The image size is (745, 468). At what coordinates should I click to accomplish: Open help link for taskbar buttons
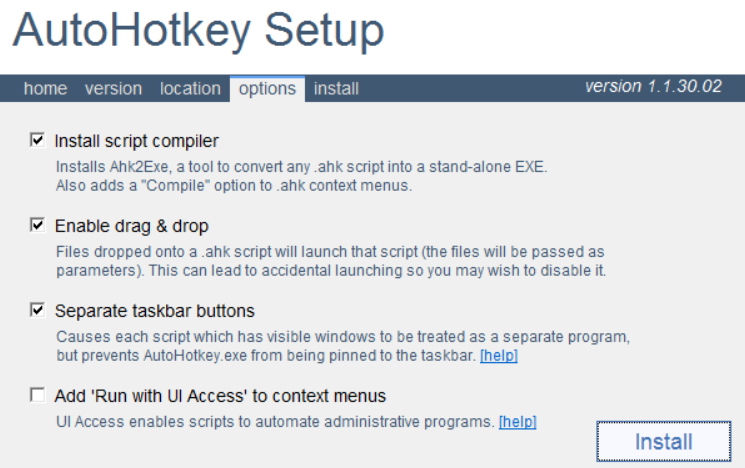point(498,356)
